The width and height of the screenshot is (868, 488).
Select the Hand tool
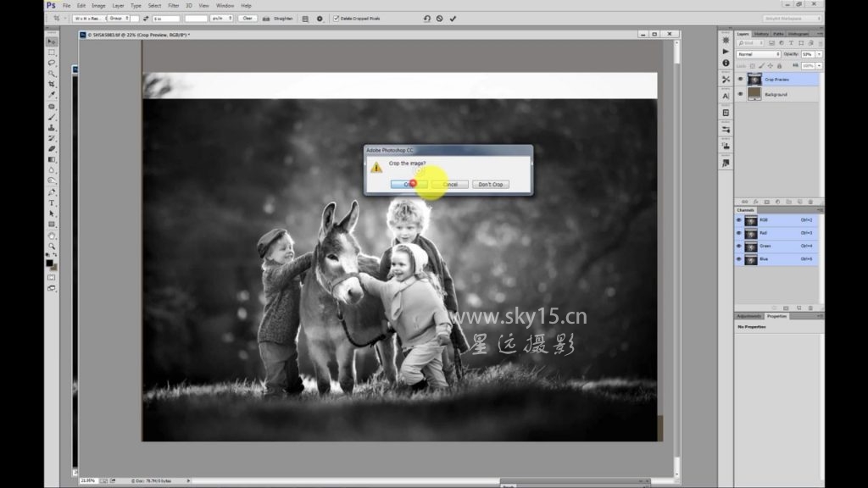(52, 236)
